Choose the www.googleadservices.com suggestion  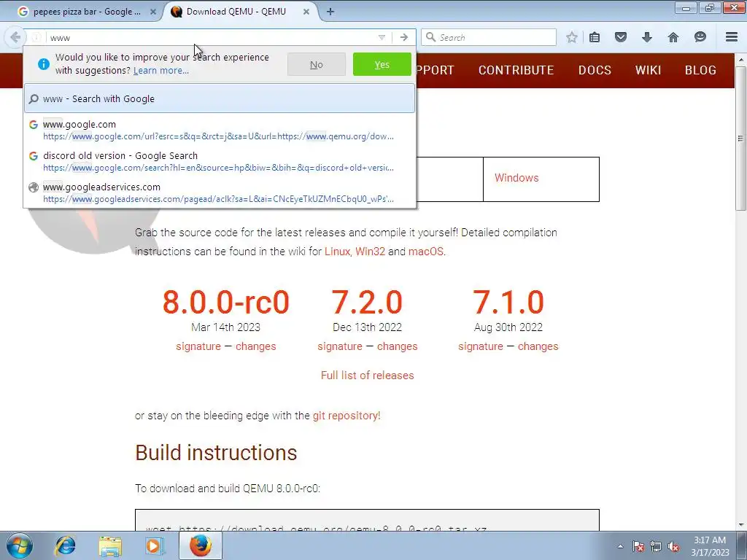click(x=220, y=192)
